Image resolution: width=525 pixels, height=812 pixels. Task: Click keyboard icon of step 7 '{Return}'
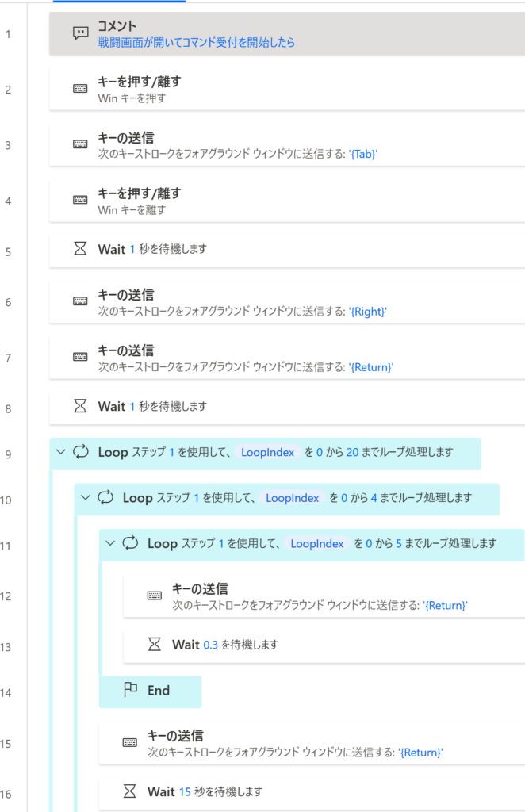point(80,357)
